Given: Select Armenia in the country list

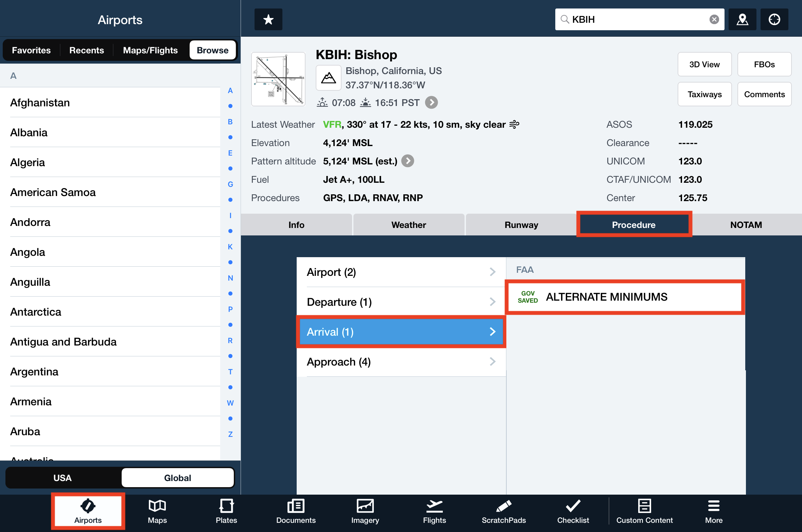Looking at the screenshot, I should point(110,402).
